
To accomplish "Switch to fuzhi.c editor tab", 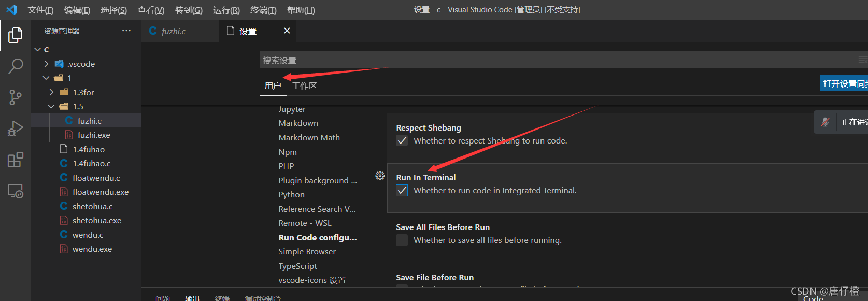I will click(180, 31).
